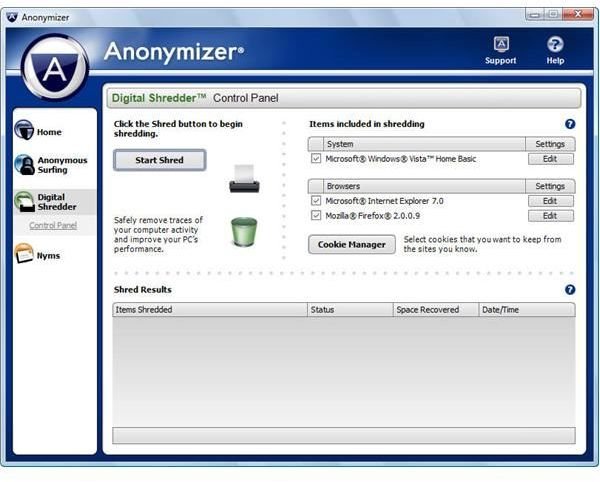Screen dimensions: 600x482
Task: Sort by Space Recovered column
Action: tap(436, 309)
